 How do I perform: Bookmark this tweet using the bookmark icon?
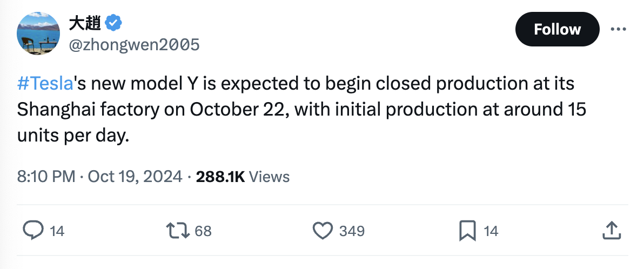(467, 231)
